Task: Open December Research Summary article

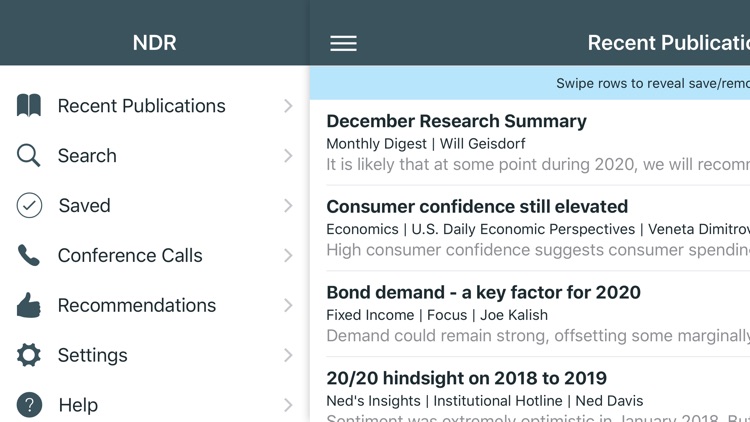Action: coord(456,122)
